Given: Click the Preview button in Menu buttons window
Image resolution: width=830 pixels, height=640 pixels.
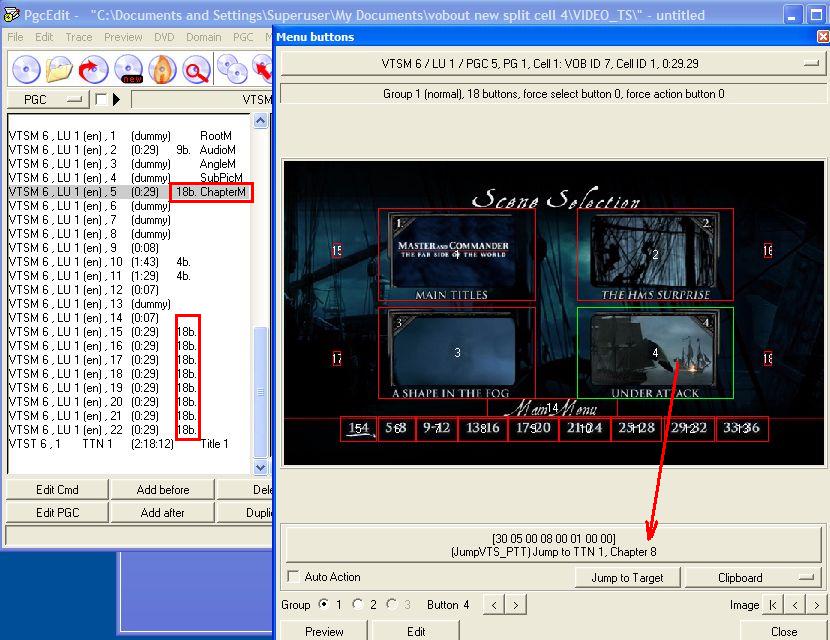Looking at the screenshot, I should [x=324, y=631].
